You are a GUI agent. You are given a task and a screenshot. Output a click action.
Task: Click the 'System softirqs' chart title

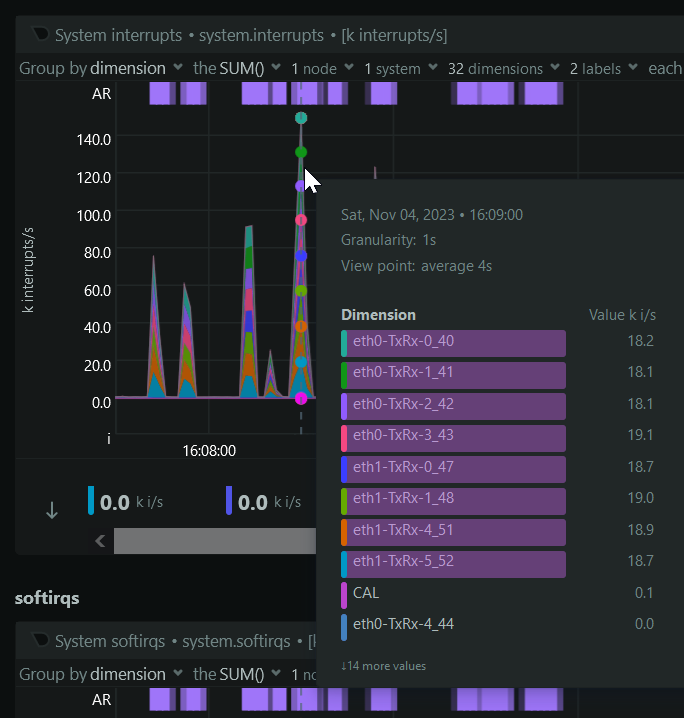click(x=110, y=641)
